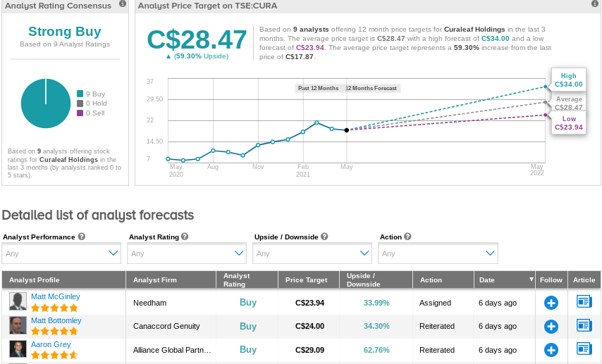Open the Canaccord Genuity article icon
Viewport: 602px width, 364px height.
584,325
